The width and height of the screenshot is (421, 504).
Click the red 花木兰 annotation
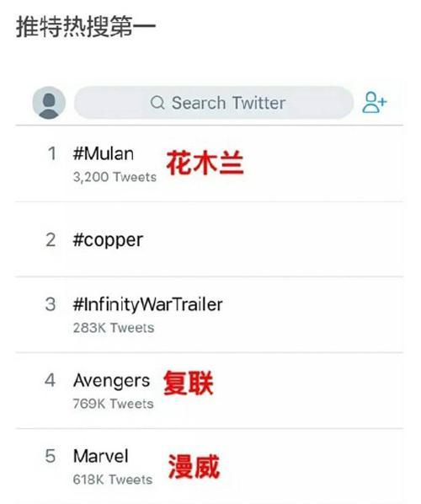(205, 163)
